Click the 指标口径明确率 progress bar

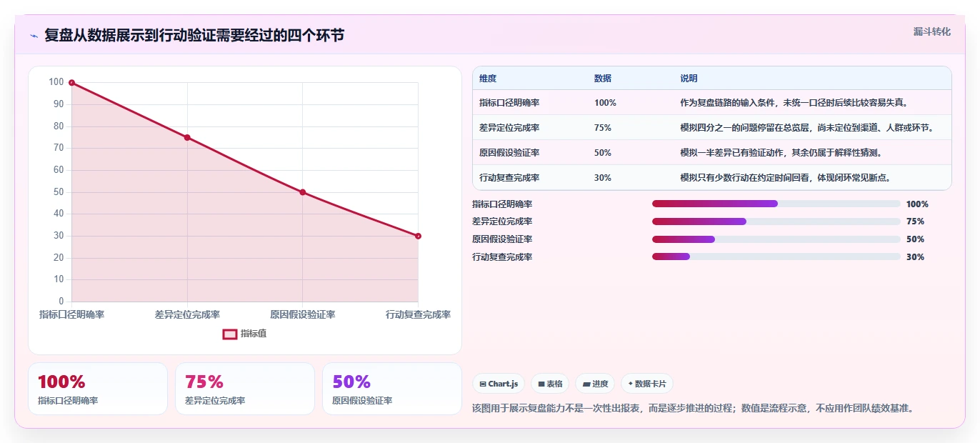click(776, 204)
